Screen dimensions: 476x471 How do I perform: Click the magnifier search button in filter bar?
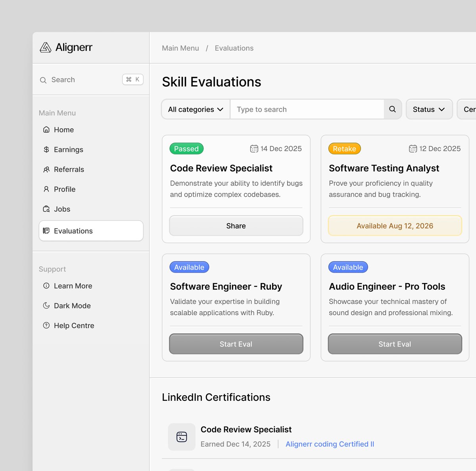393,109
